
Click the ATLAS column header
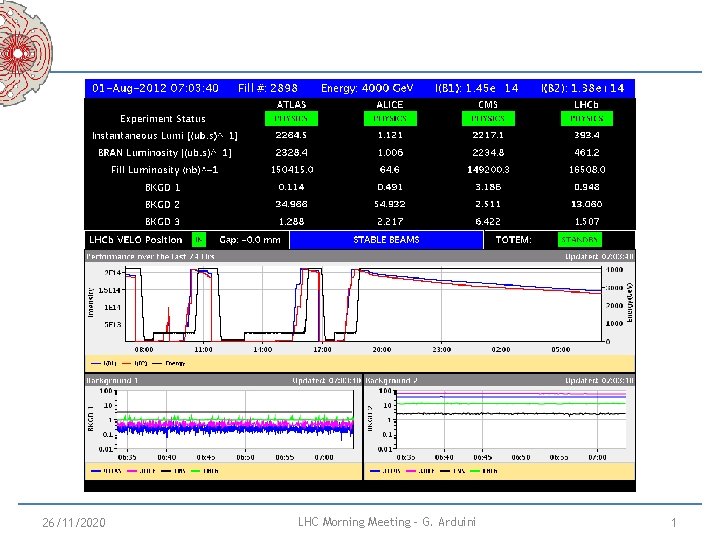(x=291, y=105)
